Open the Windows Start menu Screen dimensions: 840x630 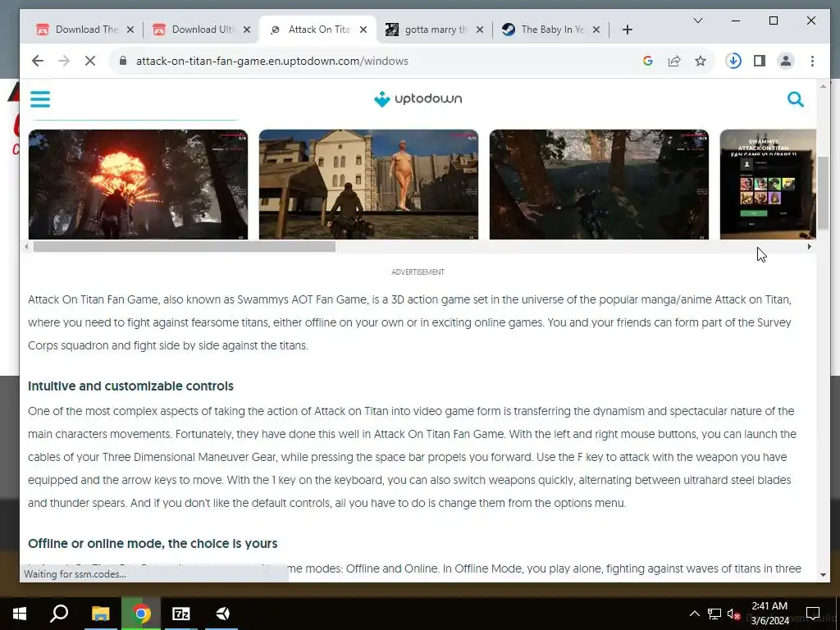point(20,614)
